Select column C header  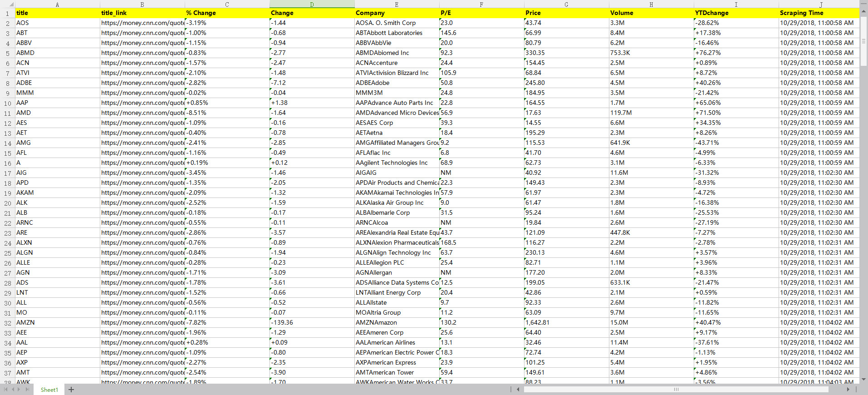click(227, 4)
